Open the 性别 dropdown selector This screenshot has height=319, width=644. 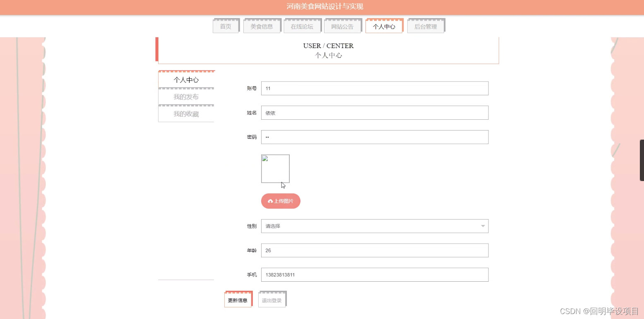[x=375, y=226]
